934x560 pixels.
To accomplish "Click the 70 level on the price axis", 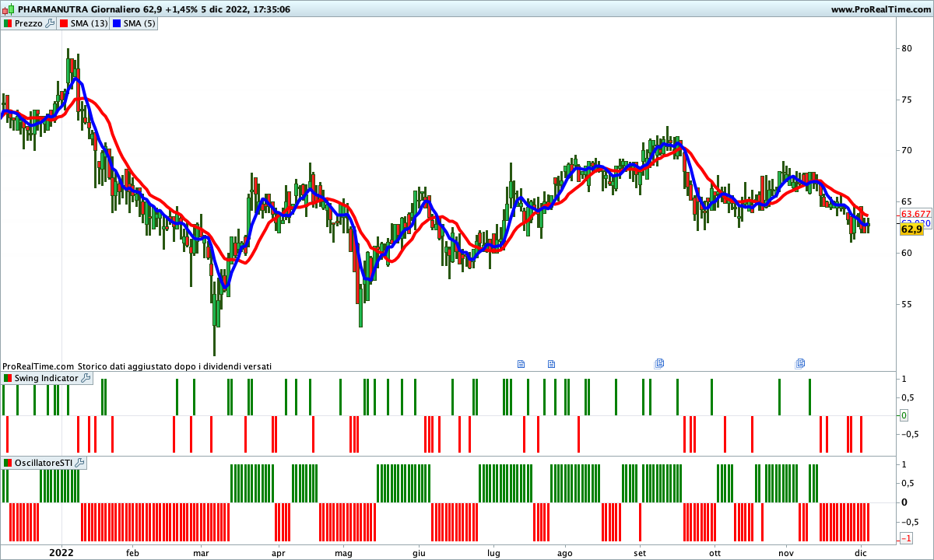I will tap(907, 150).
